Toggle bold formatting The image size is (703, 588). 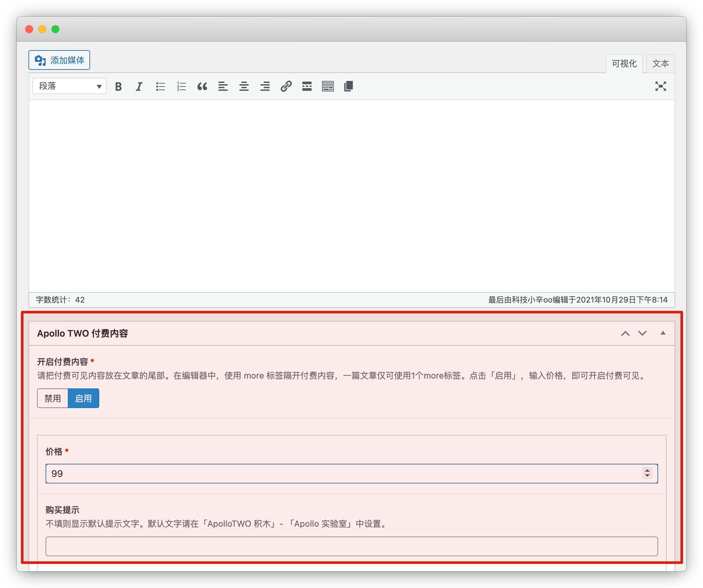118,87
